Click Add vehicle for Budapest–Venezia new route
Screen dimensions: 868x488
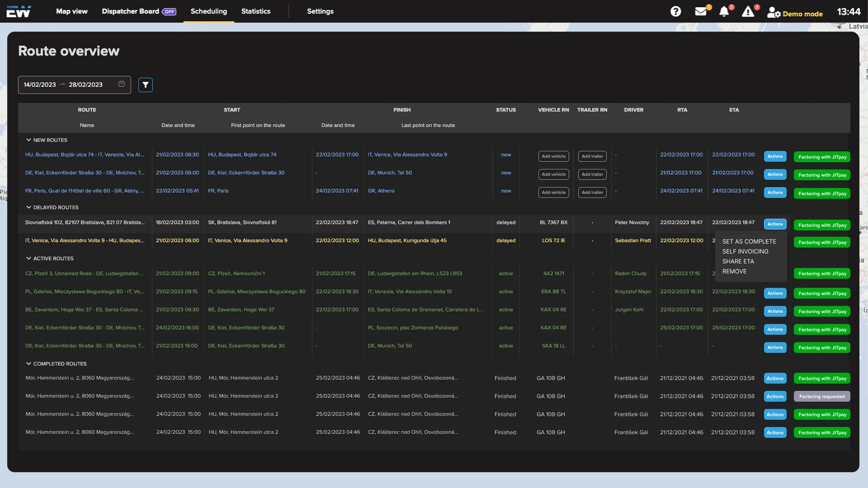(553, 156)
